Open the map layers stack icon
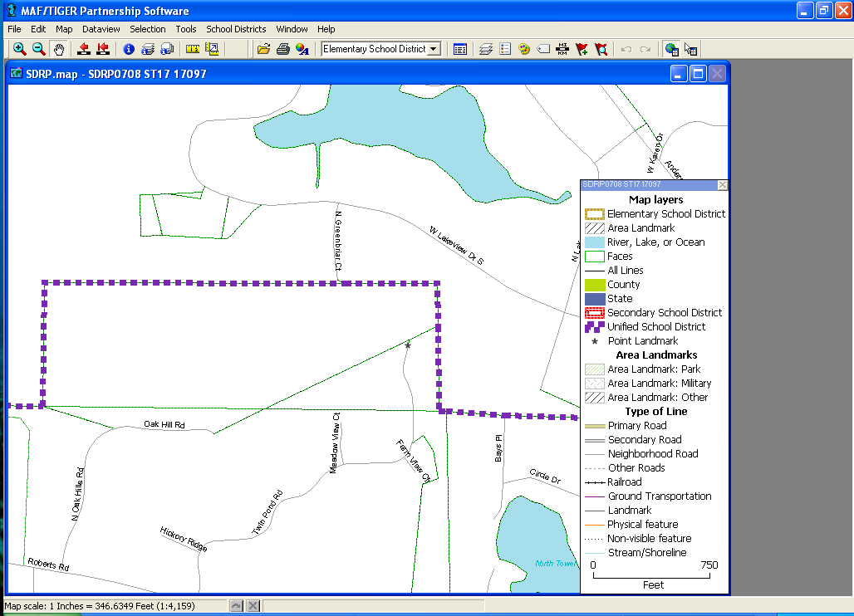Screen dimensions: 854x616 pyautogui.click(x=486, y=49)
